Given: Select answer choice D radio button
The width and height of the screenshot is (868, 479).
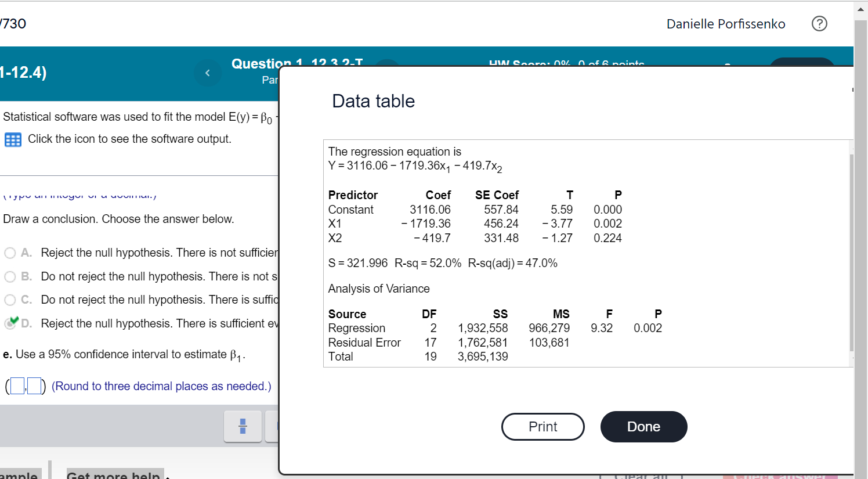Looking at the screenshot, I should coord(9,323).
